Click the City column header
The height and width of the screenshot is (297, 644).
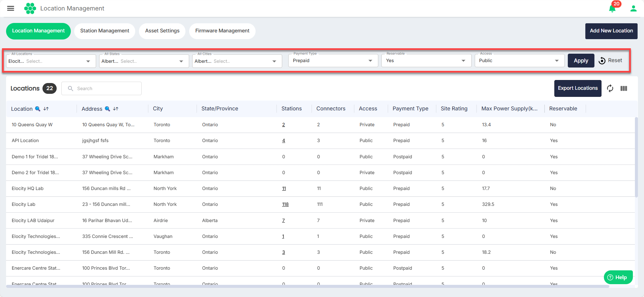click(x=158, y=109)
